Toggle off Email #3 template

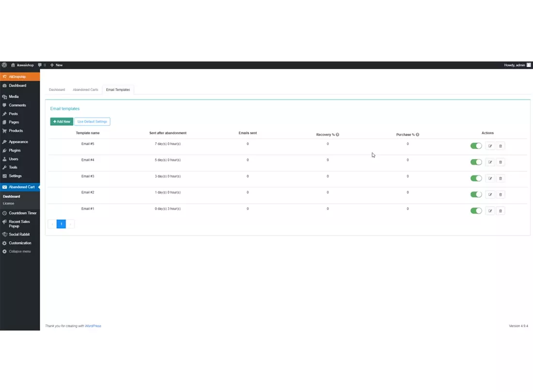476,179
